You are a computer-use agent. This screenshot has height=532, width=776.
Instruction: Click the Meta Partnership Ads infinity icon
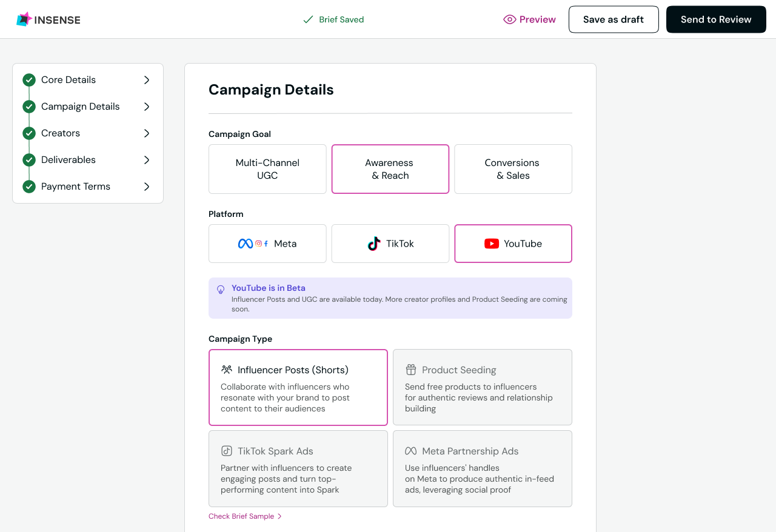tap(411, 451)
